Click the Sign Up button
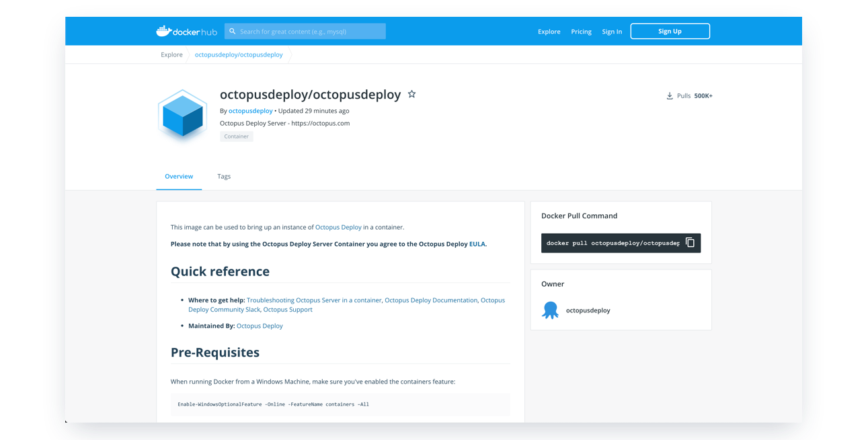 pos(670,31)
